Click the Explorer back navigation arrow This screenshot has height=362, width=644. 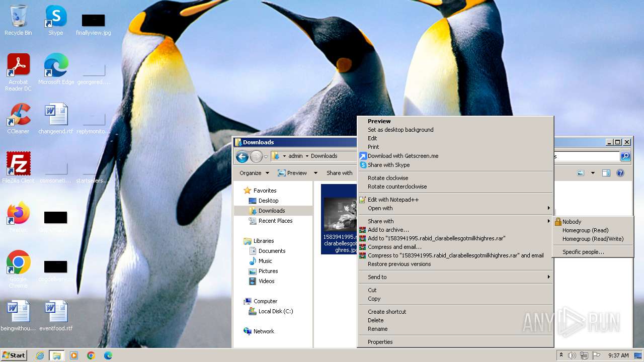[x=242, y=156]
